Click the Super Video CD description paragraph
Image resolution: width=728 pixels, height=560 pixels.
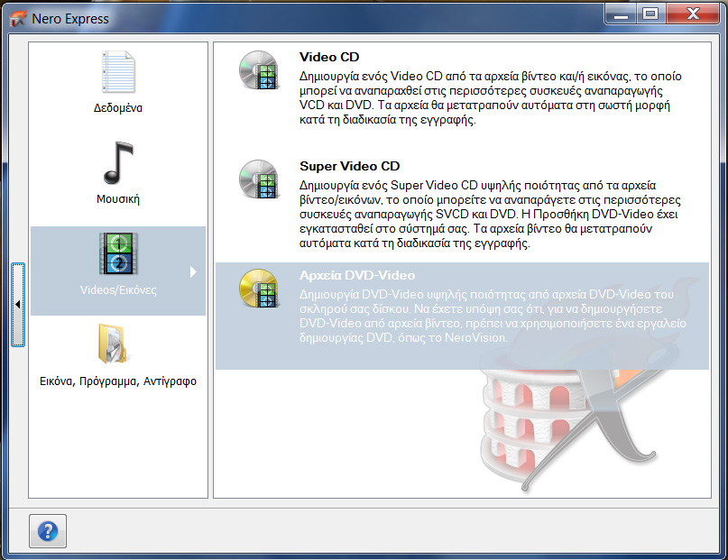[490, 215]
